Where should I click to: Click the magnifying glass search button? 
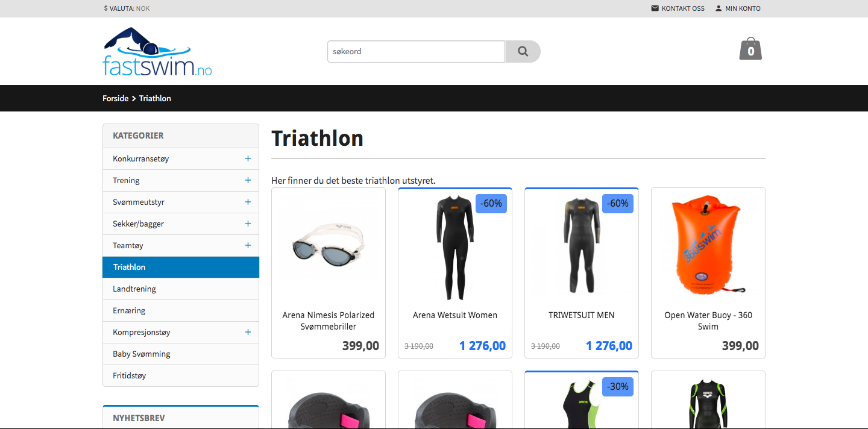click(x=523, y=51)
